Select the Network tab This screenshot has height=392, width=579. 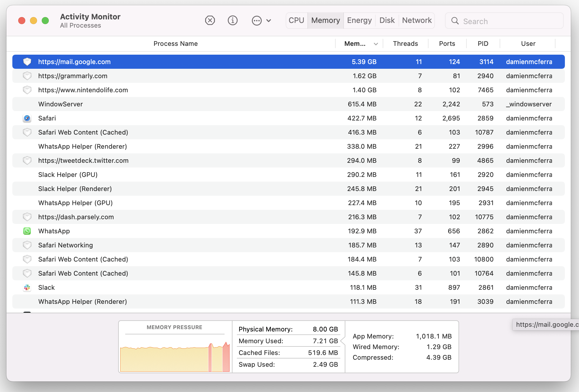416,20
